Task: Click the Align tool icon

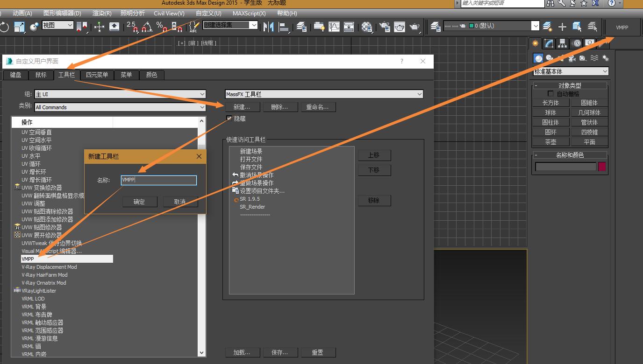Action: pyautogui.click(x=283, y=27)
